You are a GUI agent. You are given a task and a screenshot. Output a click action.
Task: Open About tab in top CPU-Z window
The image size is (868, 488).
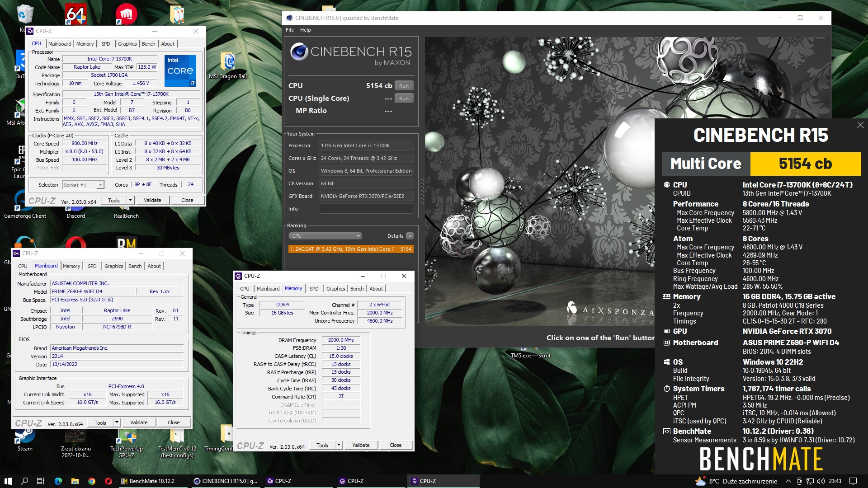tap(168, 44)
